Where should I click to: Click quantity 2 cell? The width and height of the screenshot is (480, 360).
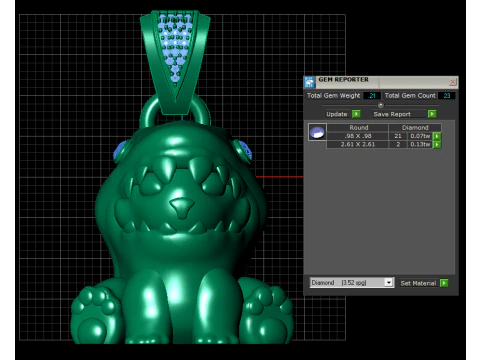point(398,144)
